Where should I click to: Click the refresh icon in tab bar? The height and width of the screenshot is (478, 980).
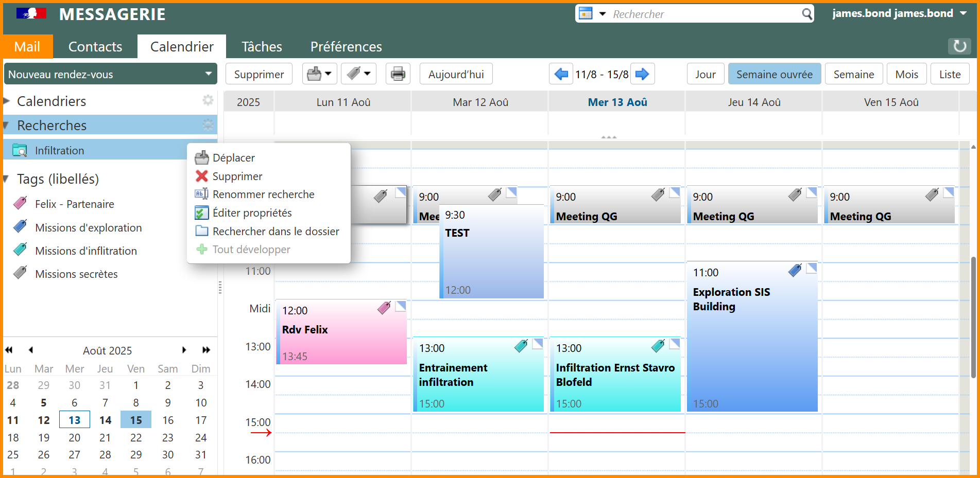959,46
